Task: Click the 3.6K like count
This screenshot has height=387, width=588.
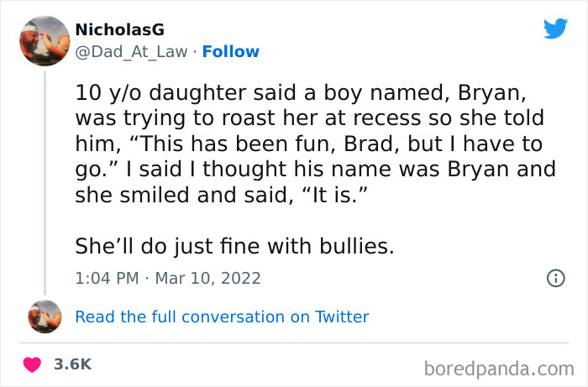Action: tap(72, 364)
